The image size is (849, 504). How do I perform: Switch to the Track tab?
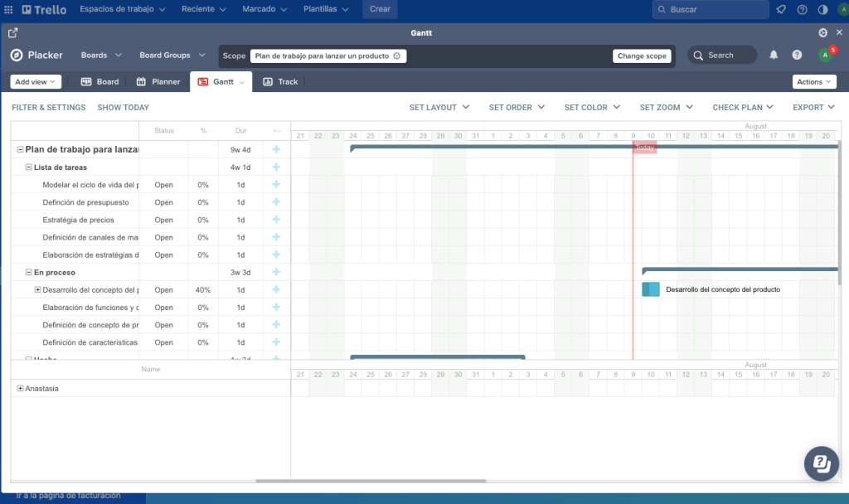[280, 82]
